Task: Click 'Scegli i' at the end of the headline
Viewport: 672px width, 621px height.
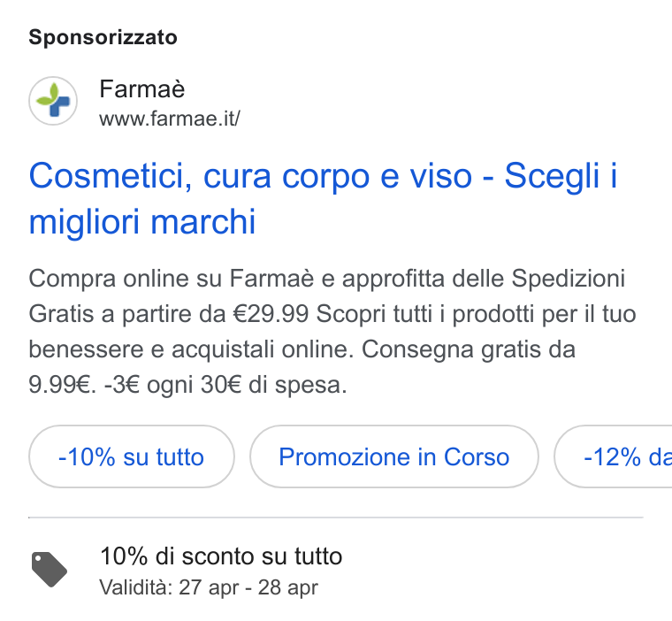Action: click(561, 176)
